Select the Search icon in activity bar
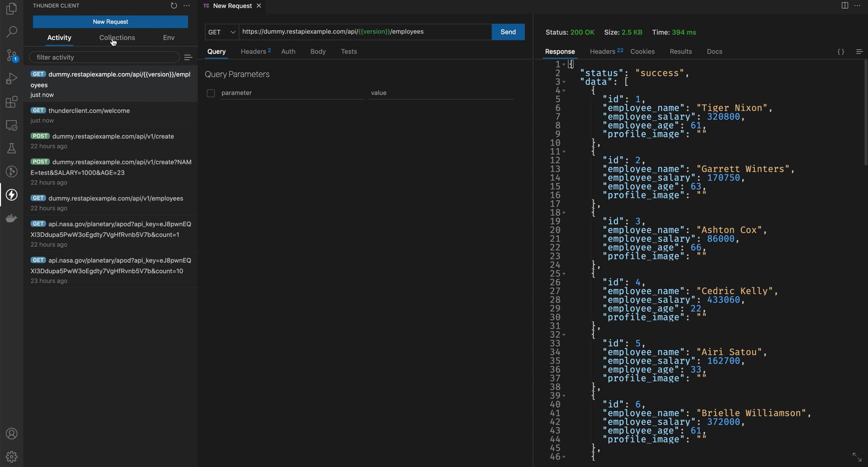Image resolution: width=868 pixels, height=467 pixels. click(x=11, y=32)
